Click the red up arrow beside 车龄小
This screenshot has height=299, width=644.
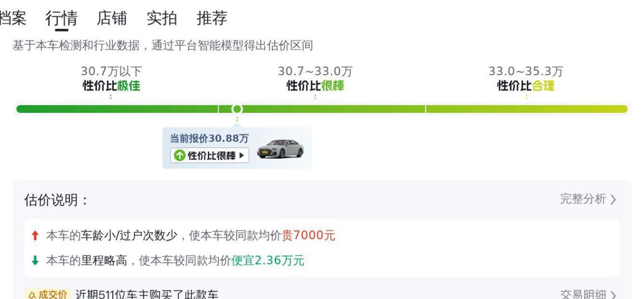[35, 236]
